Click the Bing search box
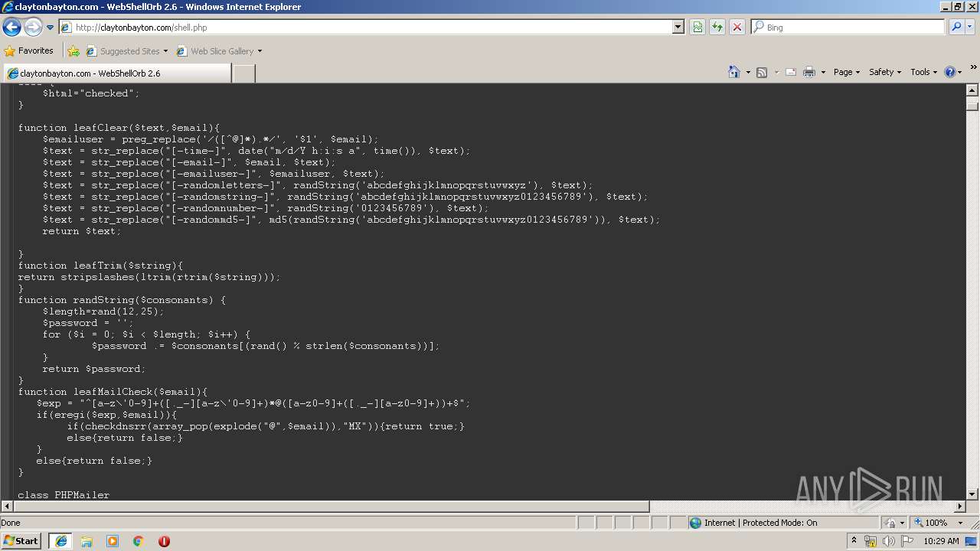This screenshot has height=551, width=980. pos(848,27)
